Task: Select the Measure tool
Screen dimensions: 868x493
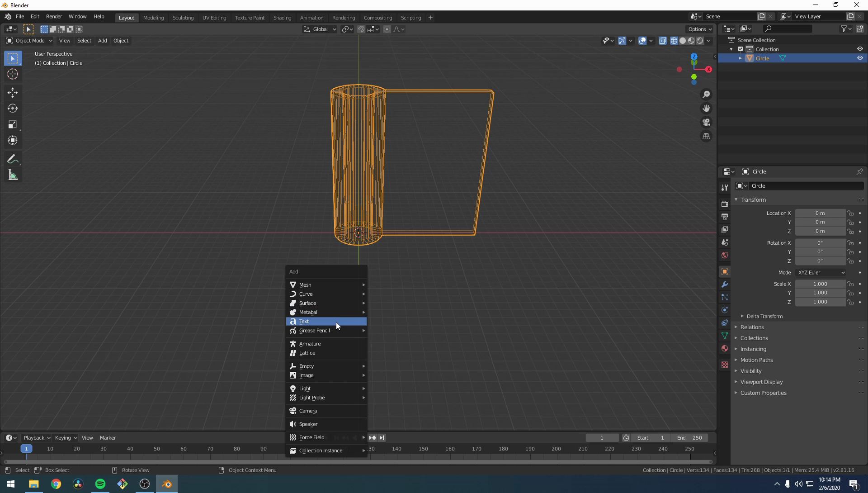Action: click(13, 175)
